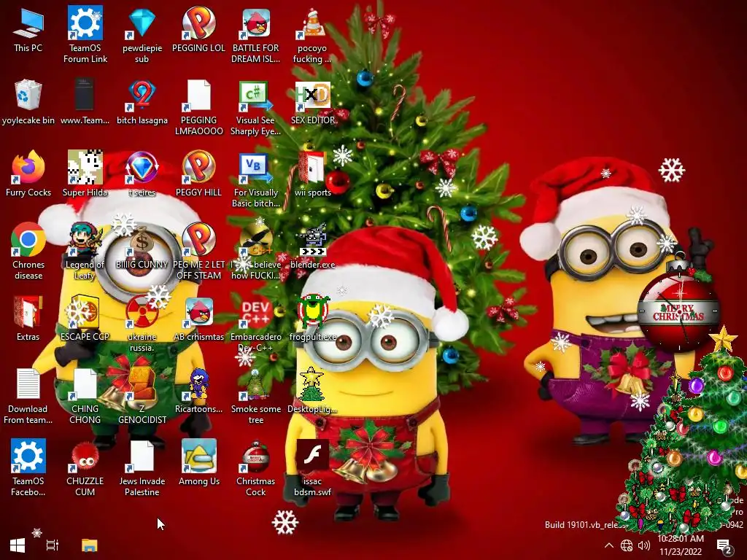
Task: Launch the Visual See Sharply Eye... shortcut
Action: click(x=256, y=108)
